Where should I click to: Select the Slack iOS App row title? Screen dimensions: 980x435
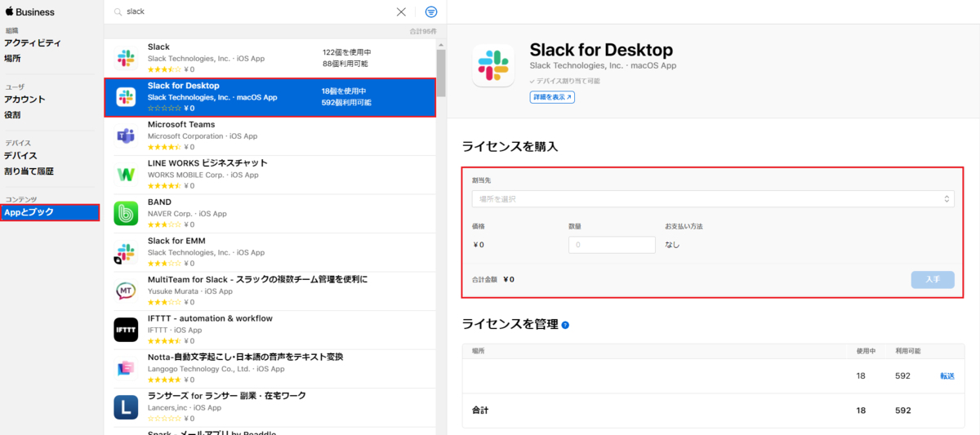click(158, 47)
